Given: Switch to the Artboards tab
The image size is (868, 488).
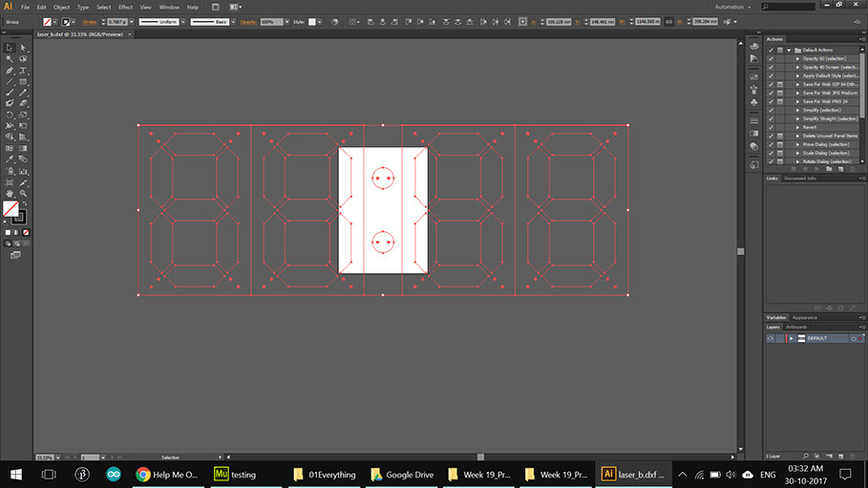Looking at the screenshot, I should click(x=796, y=328).
